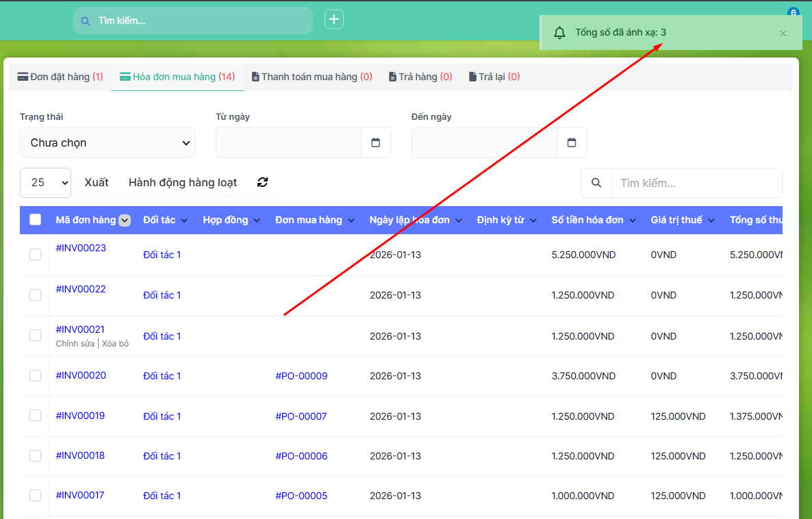The width and height of the screenshot is (812, 519).
Task: Toggle the select-all checkbox in table header
Action: tap(35, 220)
